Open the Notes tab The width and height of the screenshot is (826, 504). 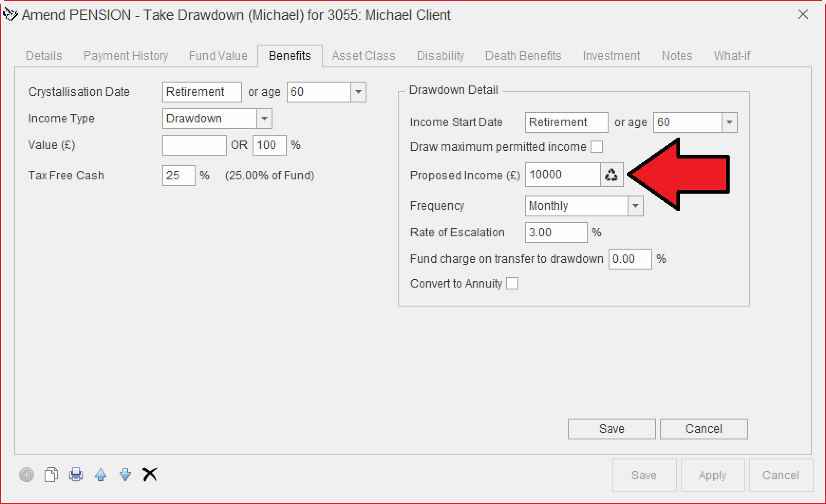pyautogui.click(x=677, y=56)
